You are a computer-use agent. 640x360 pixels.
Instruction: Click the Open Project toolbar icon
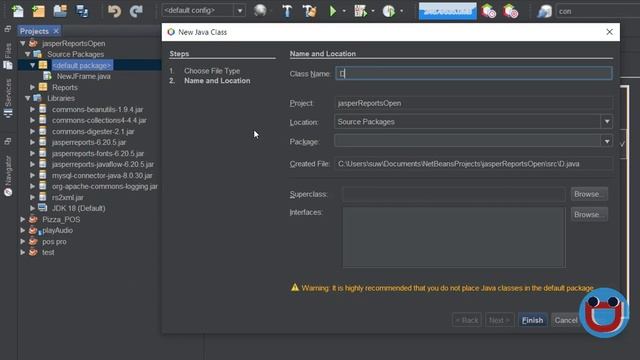60,11
